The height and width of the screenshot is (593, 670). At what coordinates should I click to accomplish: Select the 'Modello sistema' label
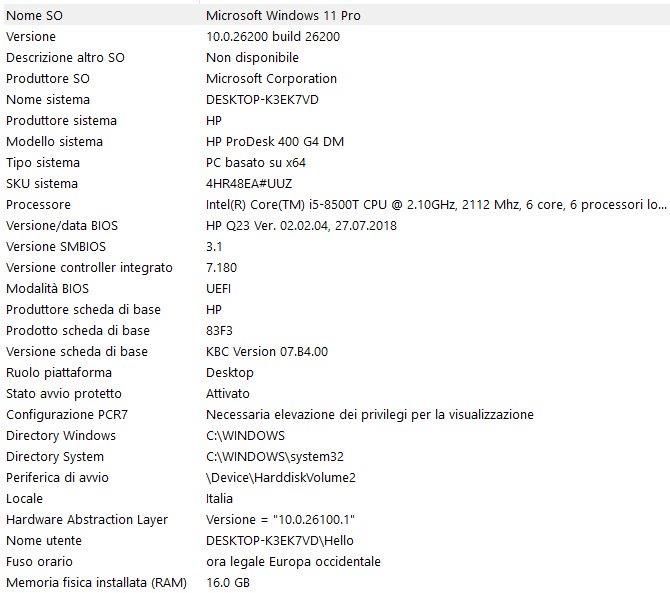click(54, 141)
